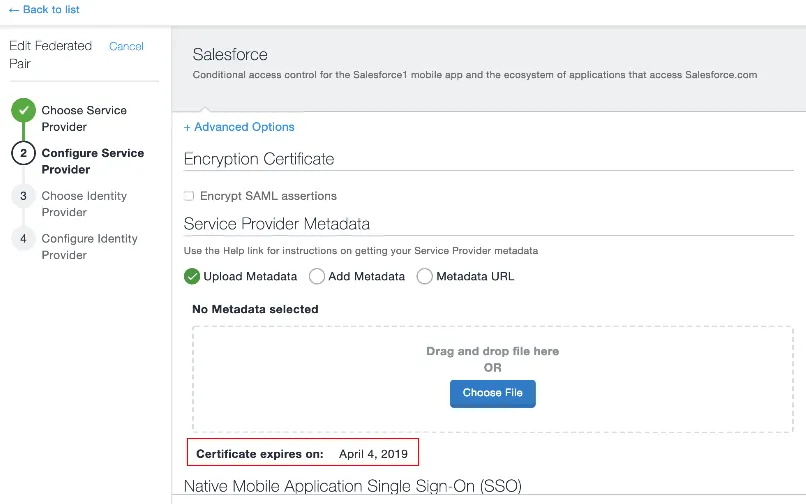
Task: Select Configure Service Provider step
Action: 93,161
